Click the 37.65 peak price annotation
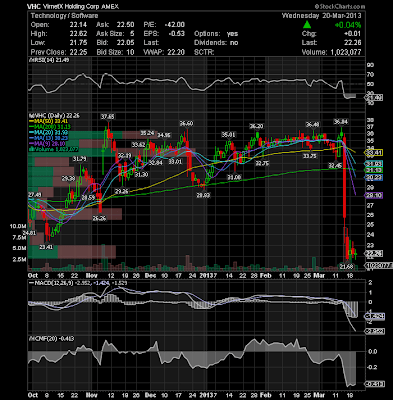This screenshot has height=400, width=393. [107, 116]
